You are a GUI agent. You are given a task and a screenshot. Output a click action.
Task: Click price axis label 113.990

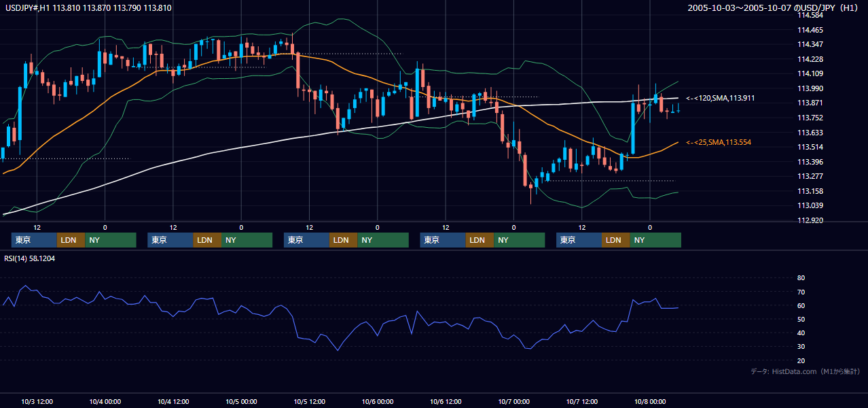(x=810, y=88)
